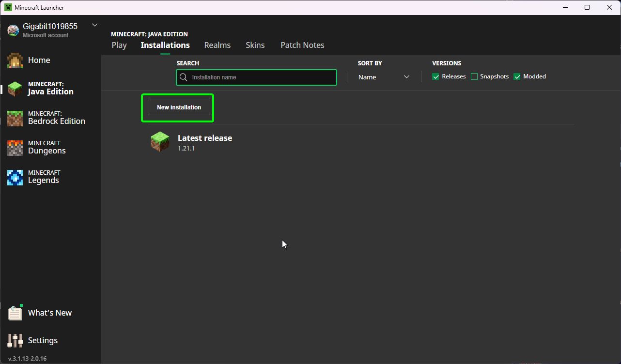
Task: Switch to the Play tab
Action: click(119, 45)
